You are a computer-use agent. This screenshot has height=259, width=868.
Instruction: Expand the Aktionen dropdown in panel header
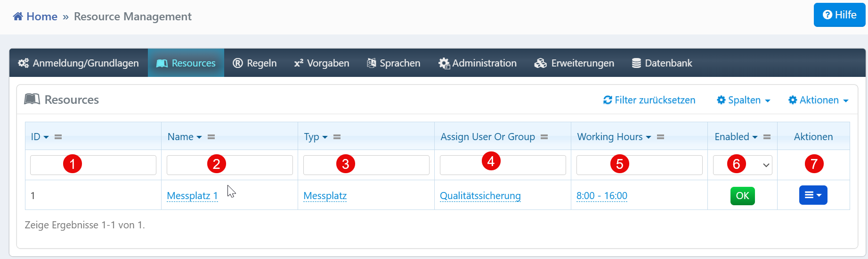pos(818,100)
